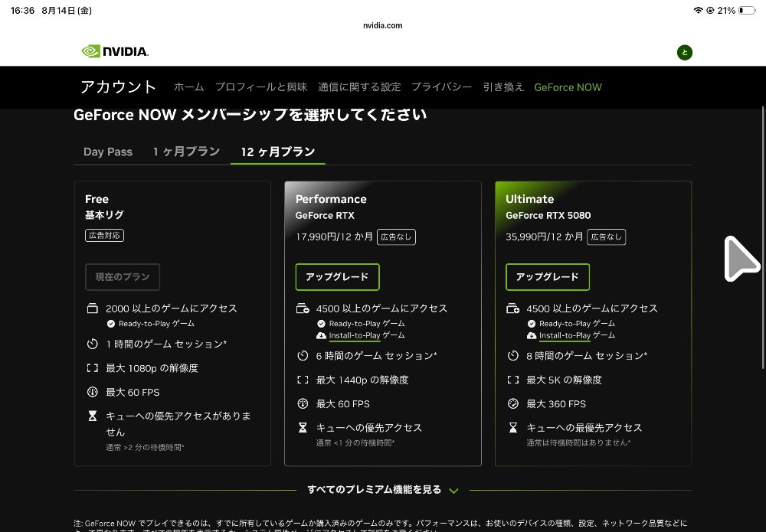The height and width of the screenshot is (532, 766).
Task: Click the Install-to-Play cloud icon in Performance plan
Action: pyautogui.click(x=321, y=335)
